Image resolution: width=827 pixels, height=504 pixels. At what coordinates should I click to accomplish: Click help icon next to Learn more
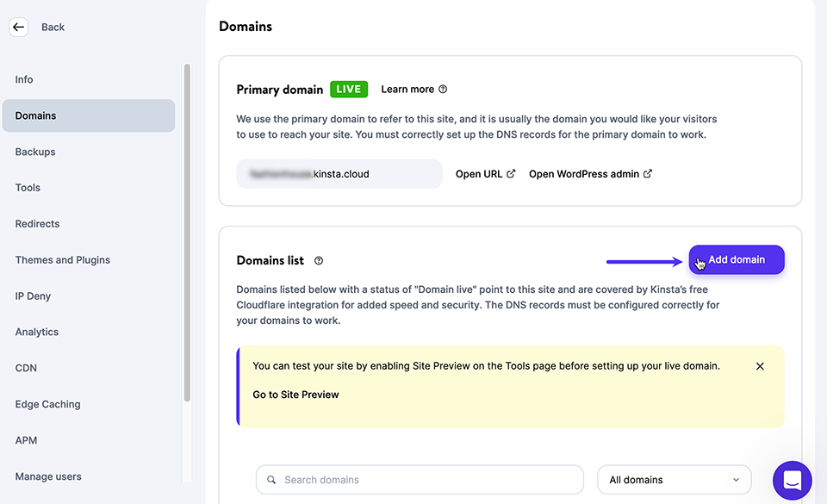(x=443, y=90)
